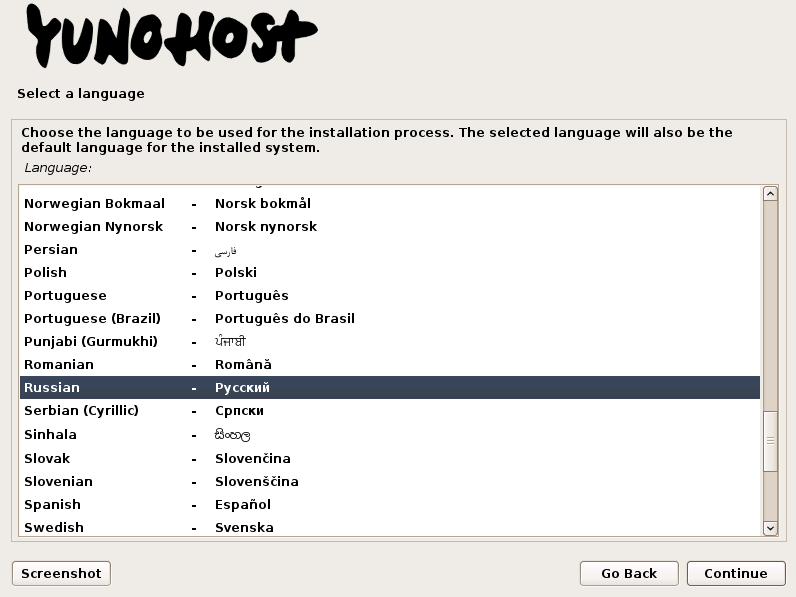The width and height of the screenshot is (796, 597).
Task: Choose Portuguese (Brazil) option
Action: [389, 318]
